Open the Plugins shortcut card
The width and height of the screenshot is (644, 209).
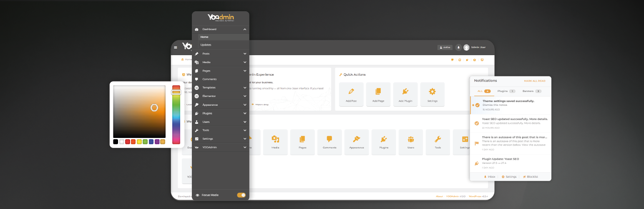tap(384, 142)
